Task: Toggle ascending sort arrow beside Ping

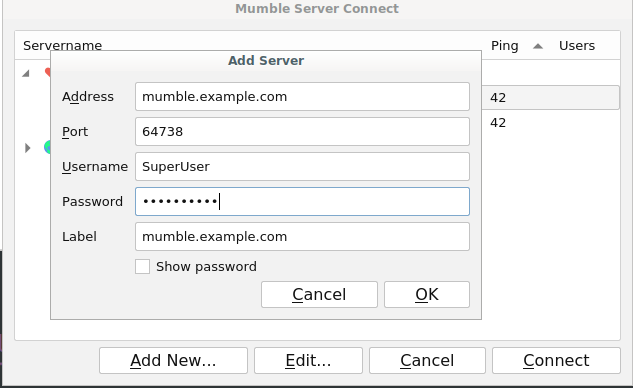Action: click(538, 46)
